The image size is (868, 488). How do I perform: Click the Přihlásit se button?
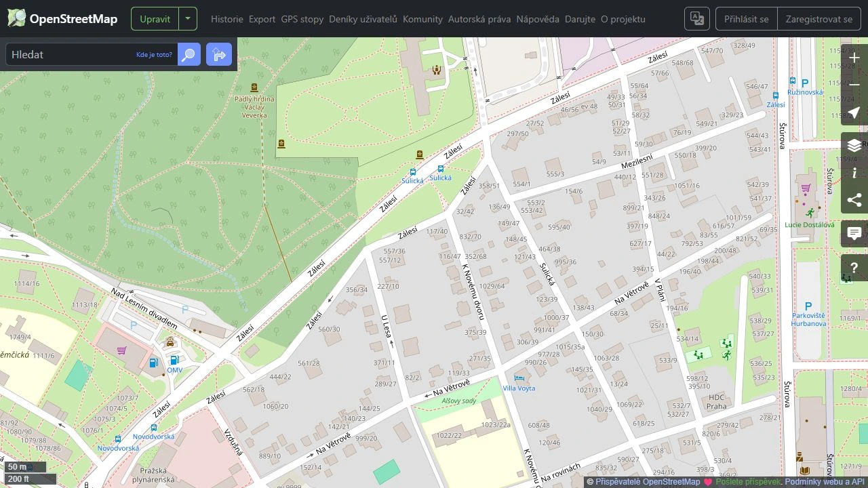coord(747,19)
